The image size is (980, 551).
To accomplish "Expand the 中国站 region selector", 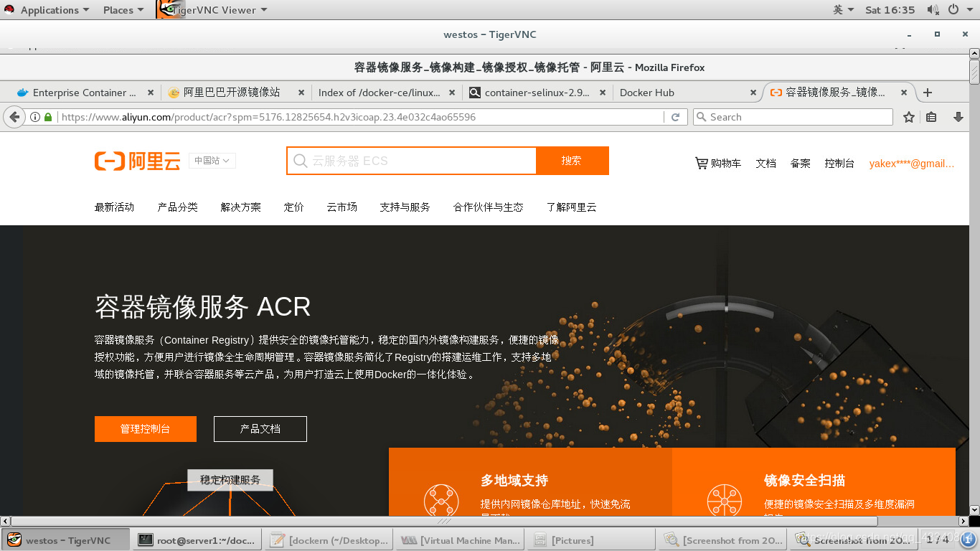I will [x=212, y=161].
